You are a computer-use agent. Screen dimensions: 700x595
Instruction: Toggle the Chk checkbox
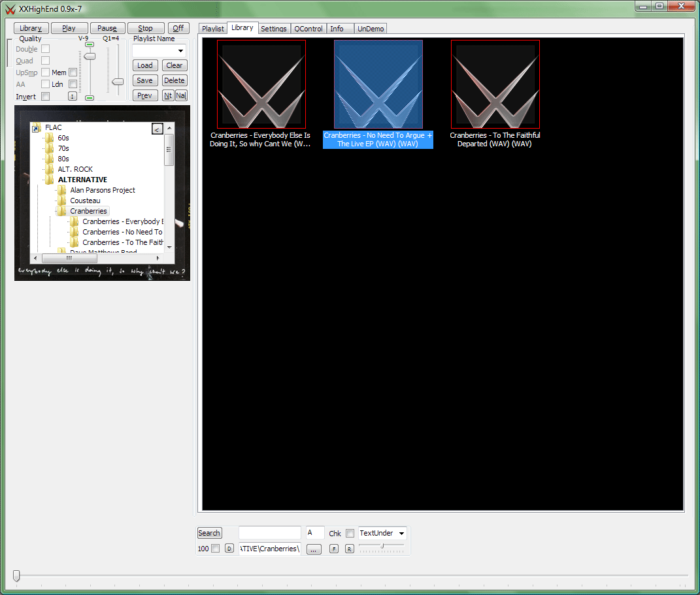tap(350, 533)
